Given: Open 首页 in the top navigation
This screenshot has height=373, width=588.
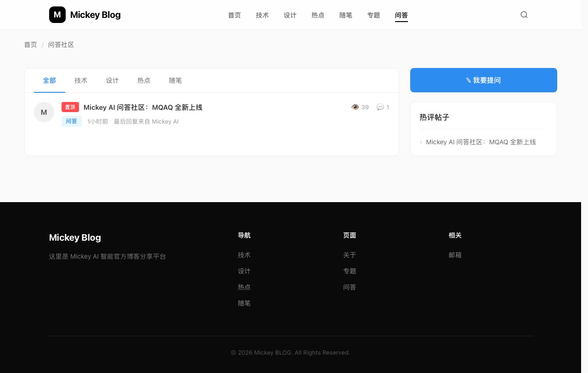Looking at the screenshot, I should click(234, 15).
